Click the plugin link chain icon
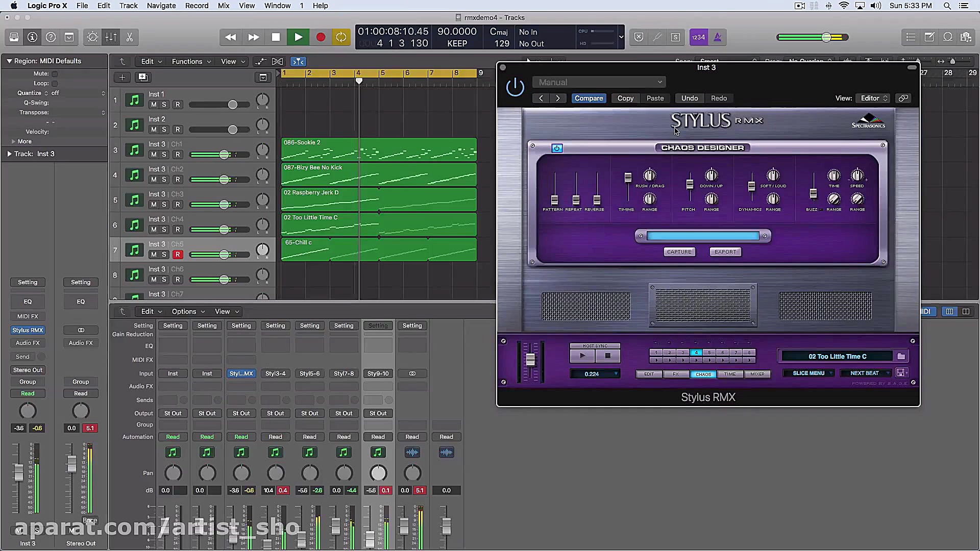 click(x=903, y=98)
